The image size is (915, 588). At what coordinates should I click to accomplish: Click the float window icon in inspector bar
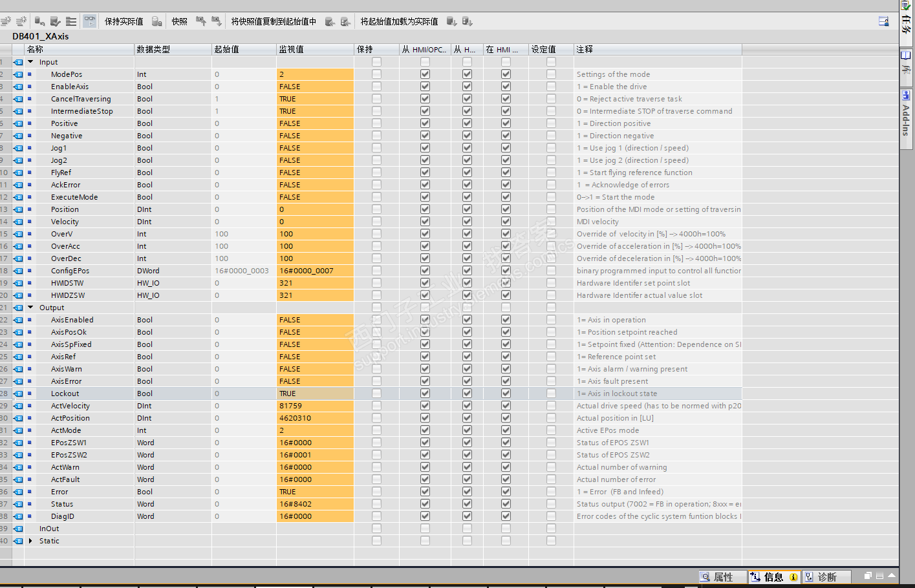[868, 575]
